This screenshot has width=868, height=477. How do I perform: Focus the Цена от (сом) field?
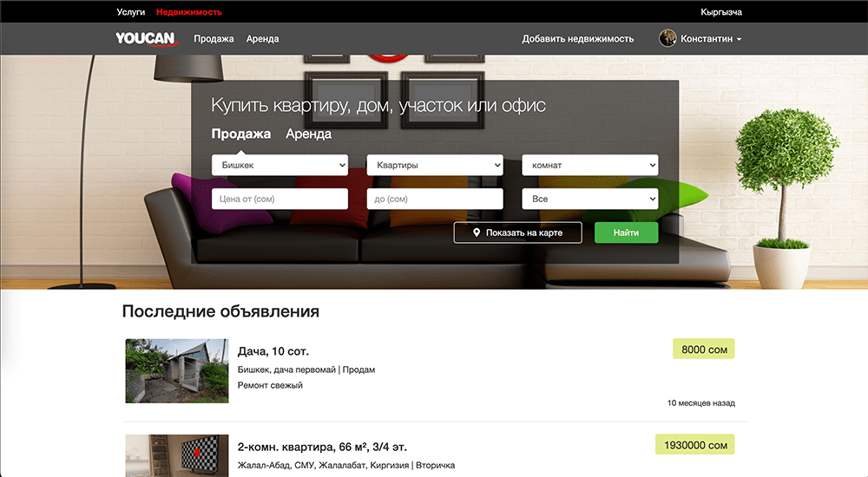coord(280,199)
